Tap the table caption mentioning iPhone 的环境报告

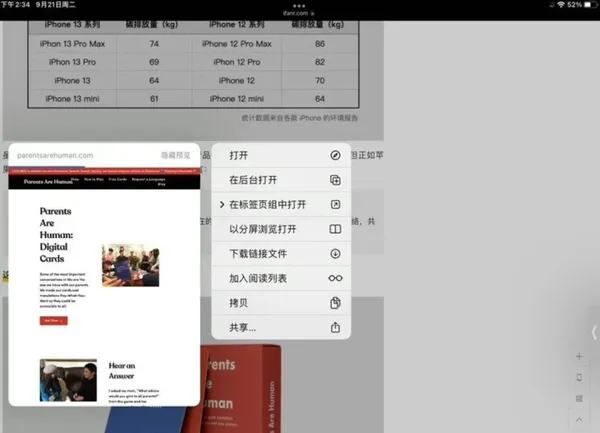point(300,118)
